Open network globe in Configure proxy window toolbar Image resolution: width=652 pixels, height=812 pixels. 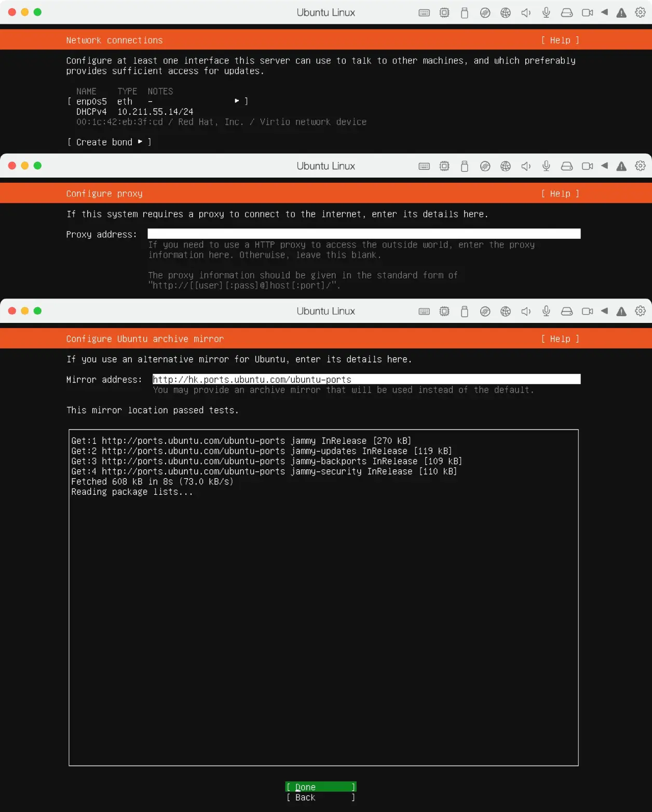[x=506, y=167]
